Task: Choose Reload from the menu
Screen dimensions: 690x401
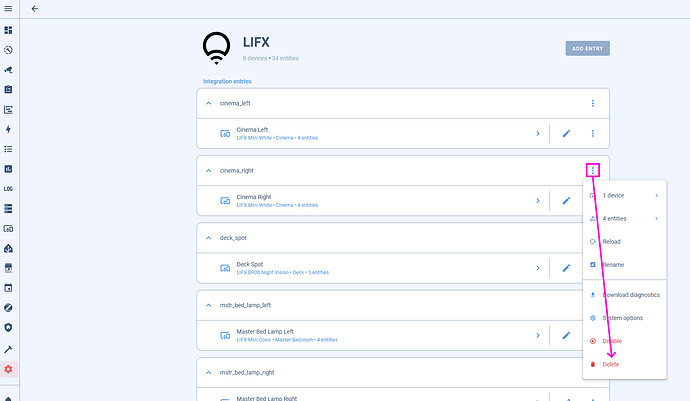Action: pyautogui.click(x=624, y=242)
